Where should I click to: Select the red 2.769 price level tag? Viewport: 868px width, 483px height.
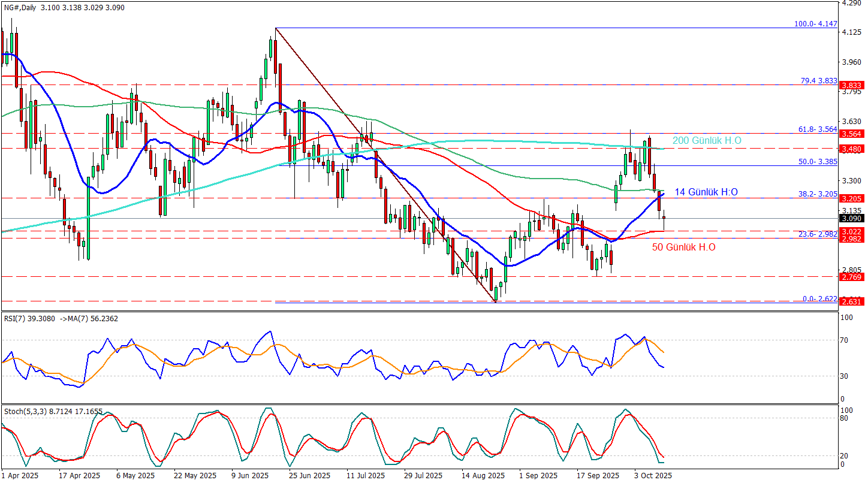click(x=851, y=277)
